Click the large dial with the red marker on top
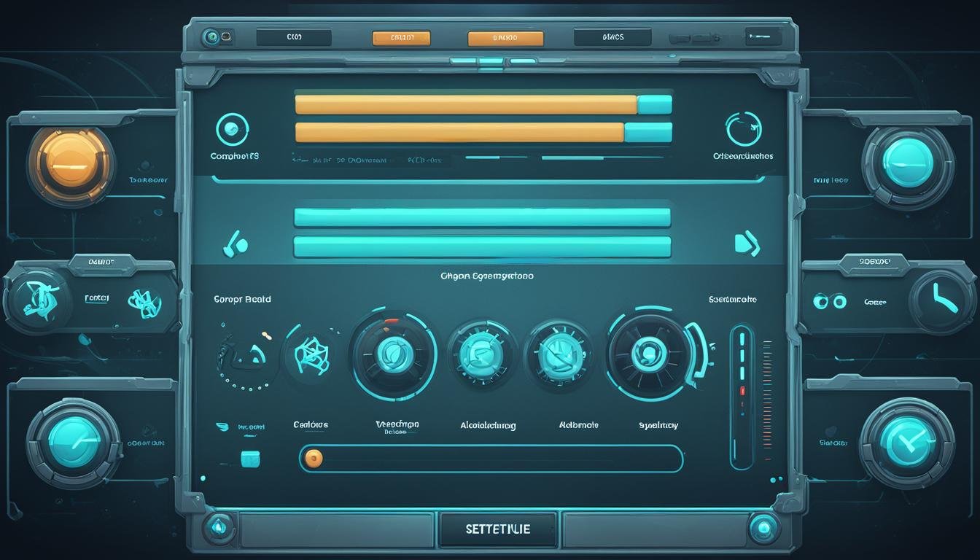Screen dimensions: 980x560 point(394,354)
